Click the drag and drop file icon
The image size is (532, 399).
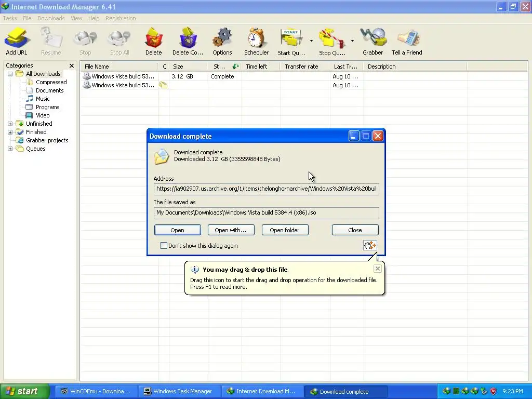(x=370, y=245)
